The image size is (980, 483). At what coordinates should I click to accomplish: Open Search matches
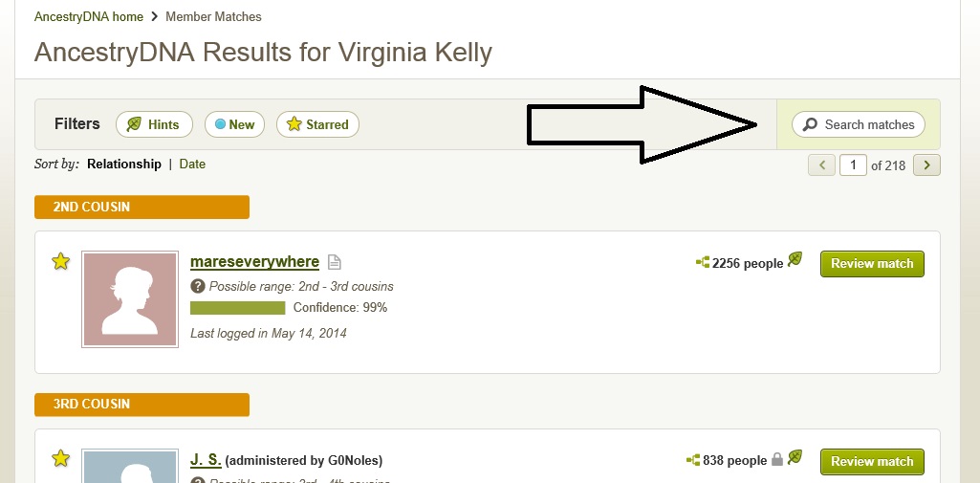859,124
